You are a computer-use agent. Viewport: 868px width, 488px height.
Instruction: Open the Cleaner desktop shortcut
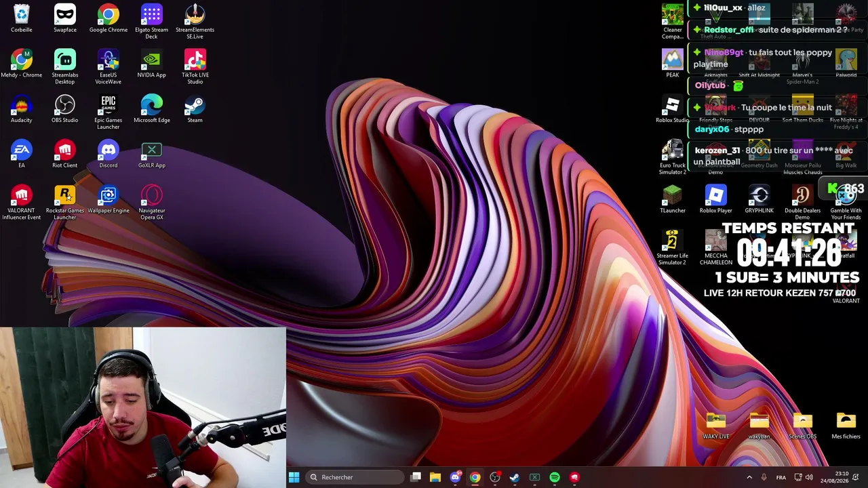pos(673,21)
